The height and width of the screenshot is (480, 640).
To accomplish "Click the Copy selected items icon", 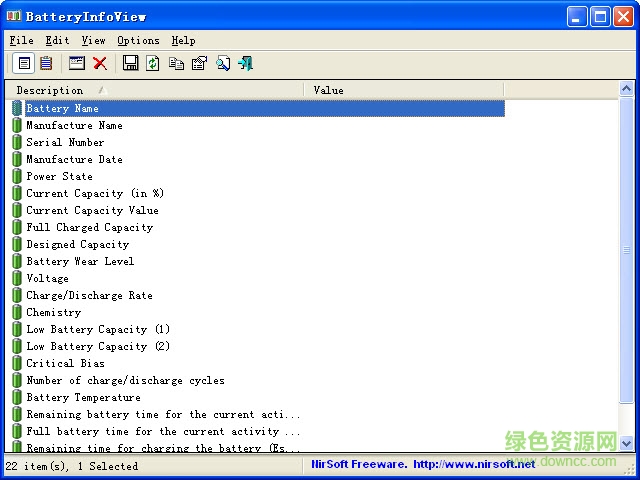I will [176, 63].
